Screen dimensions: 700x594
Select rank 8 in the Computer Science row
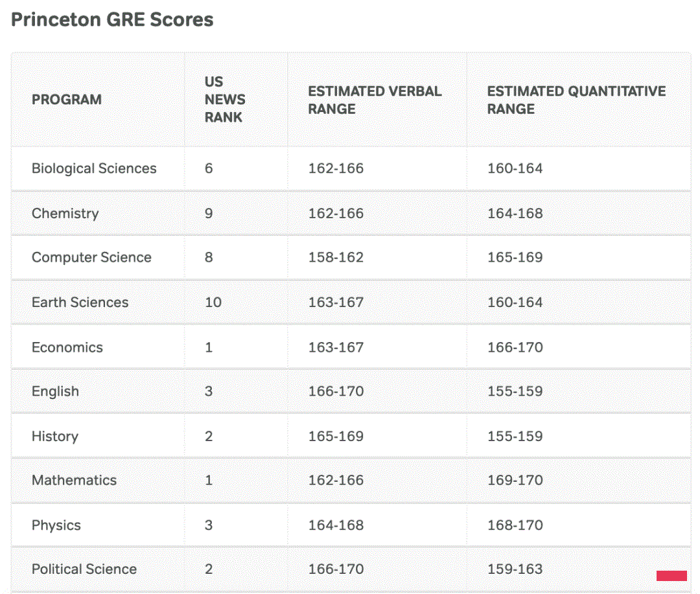[209, 257]
